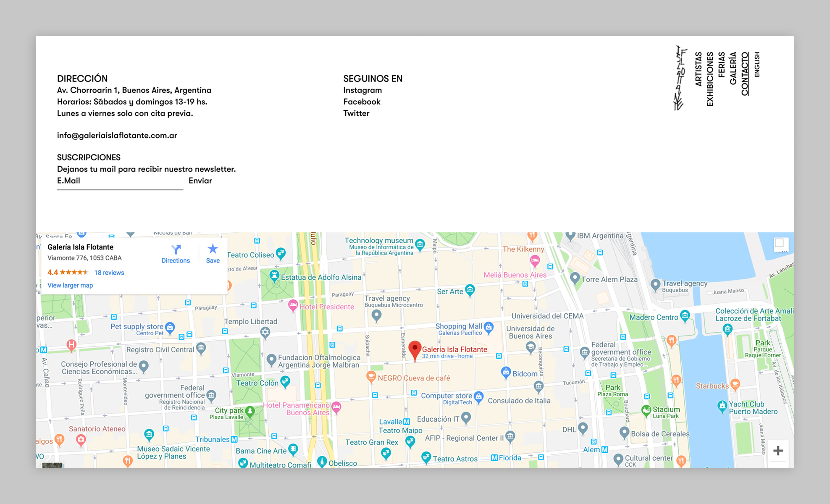The height and width of the screenshot is (504, 830).
Task: Open the Instagram link
Action: click(362, 90)
